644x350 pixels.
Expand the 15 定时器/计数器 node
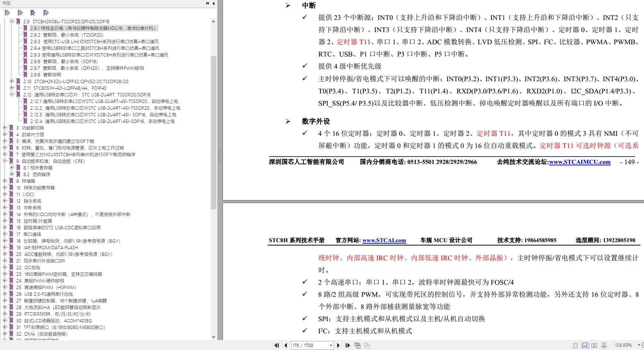pyautogui.click(x=5, y=221)
